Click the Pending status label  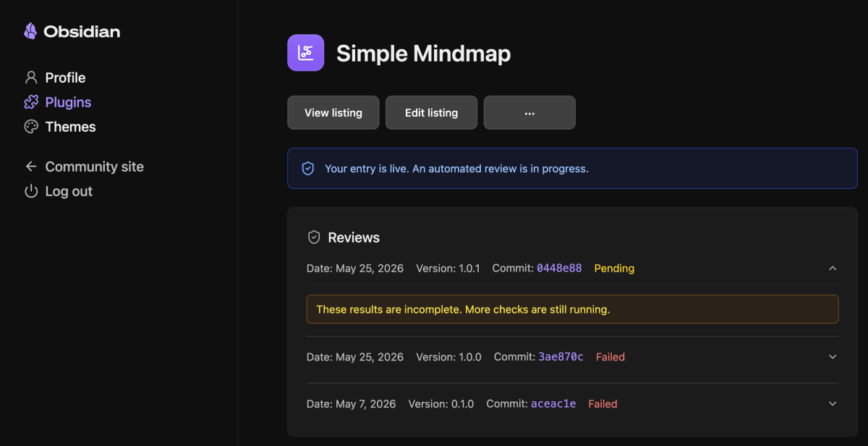point(614,268)
